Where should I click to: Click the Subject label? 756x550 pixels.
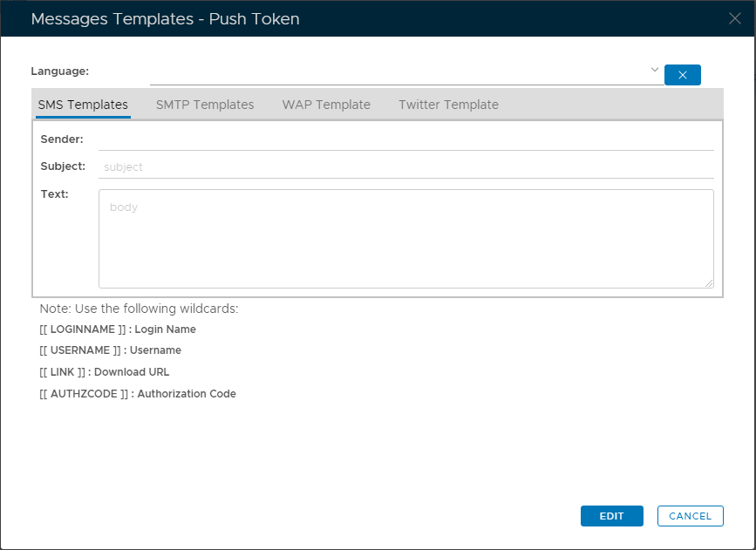tap(63, 166)
